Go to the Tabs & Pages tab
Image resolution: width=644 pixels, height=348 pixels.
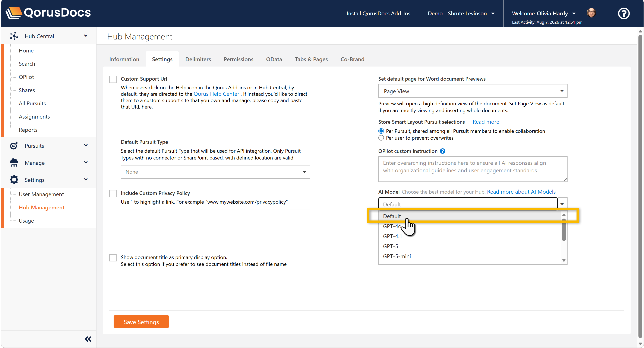311,59
